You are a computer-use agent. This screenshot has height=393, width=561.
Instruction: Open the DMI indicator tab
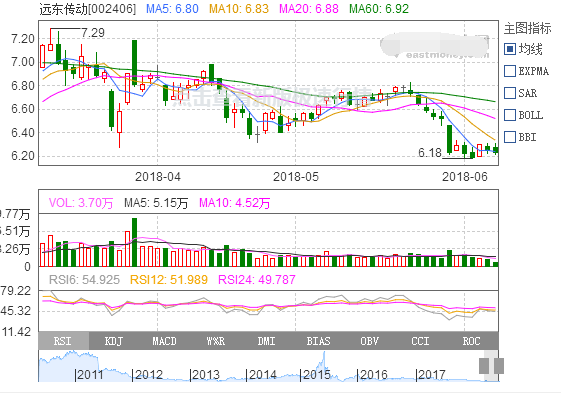tap(267, 341)
